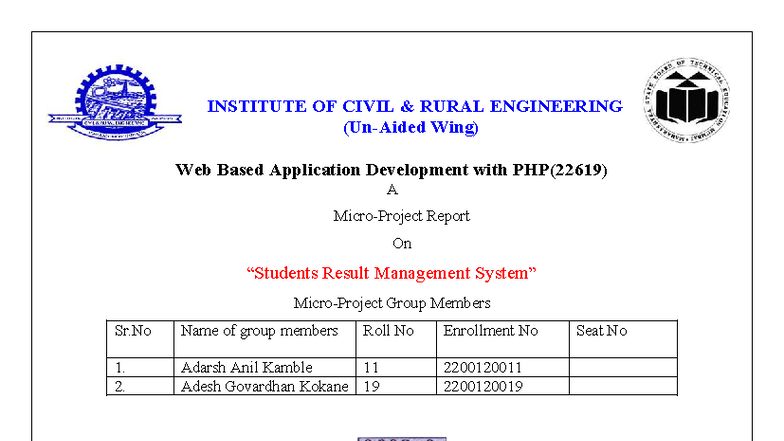Click the empty Seat No cell for Adarsh Anil Kamble
This screenshot has width=784, height=441.
(x=623, y=368)
